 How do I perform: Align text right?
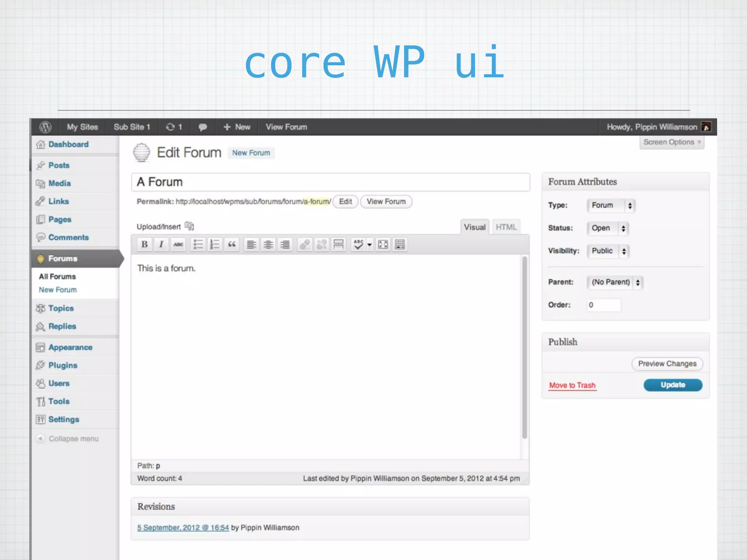tap(285, 244)
